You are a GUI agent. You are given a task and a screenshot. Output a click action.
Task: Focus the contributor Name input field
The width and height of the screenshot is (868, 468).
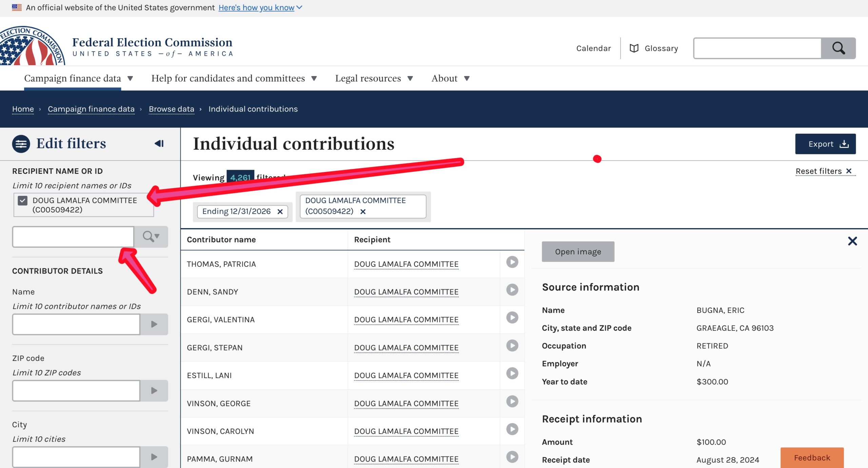click(x=76, y=324)
